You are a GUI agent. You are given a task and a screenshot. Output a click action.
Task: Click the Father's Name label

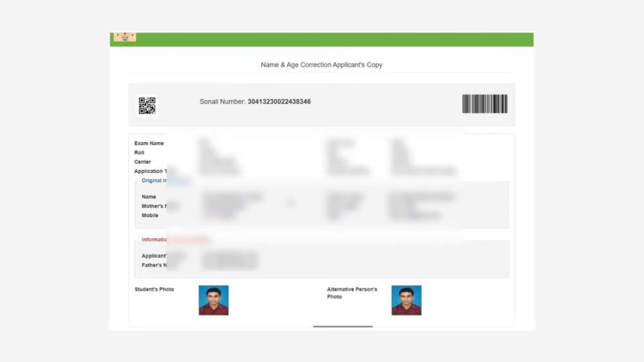coord(155,265)
